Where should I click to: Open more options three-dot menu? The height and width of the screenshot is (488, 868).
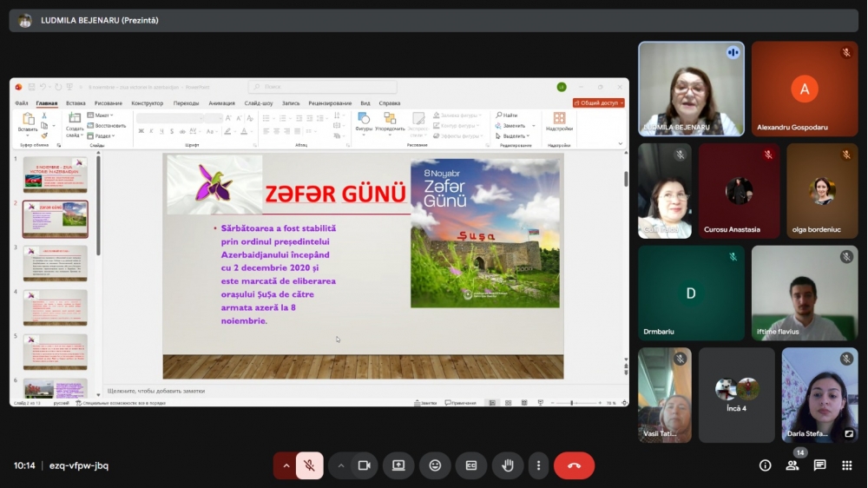pos(538,465)
